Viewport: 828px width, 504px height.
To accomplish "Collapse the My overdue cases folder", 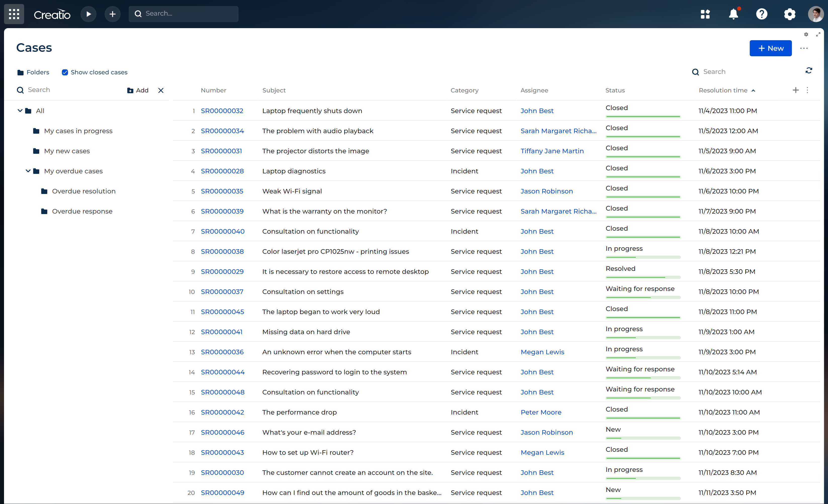I will point(28,171).
